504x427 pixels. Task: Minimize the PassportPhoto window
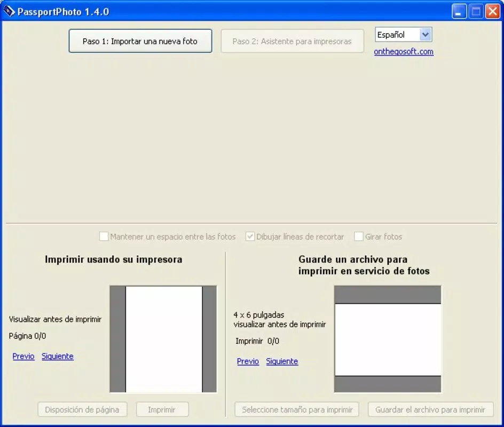tap(459, 12)
